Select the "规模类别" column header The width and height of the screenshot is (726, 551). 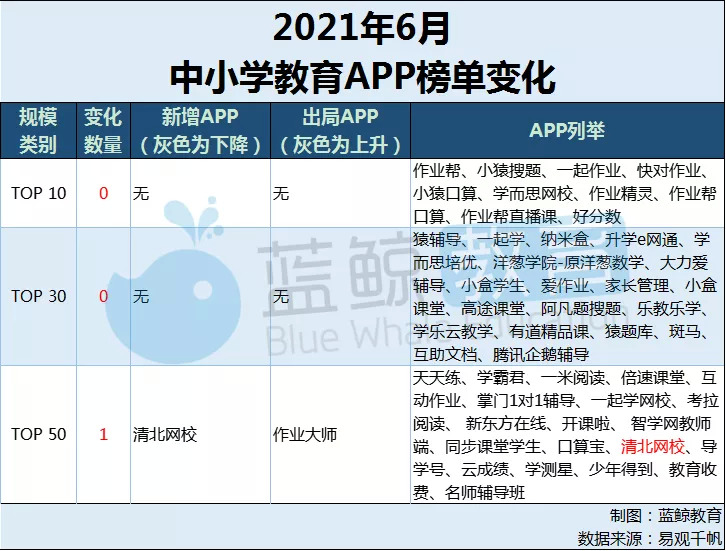(38, 131)
